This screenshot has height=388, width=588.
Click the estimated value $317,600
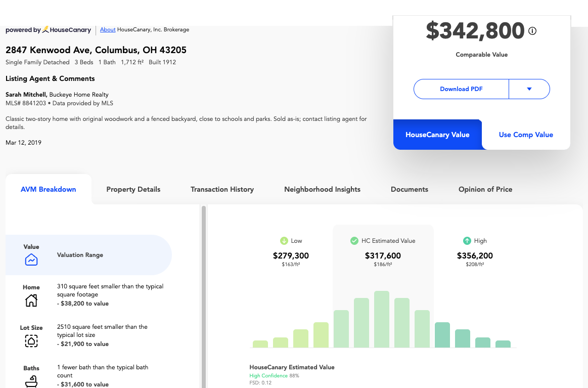click(x=383, y=256)
